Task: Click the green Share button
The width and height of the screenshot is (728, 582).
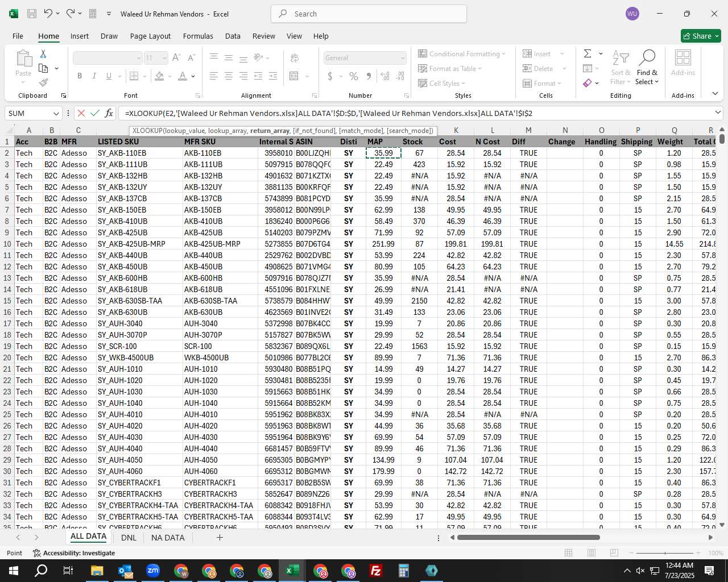Action: tap(701, 36)
